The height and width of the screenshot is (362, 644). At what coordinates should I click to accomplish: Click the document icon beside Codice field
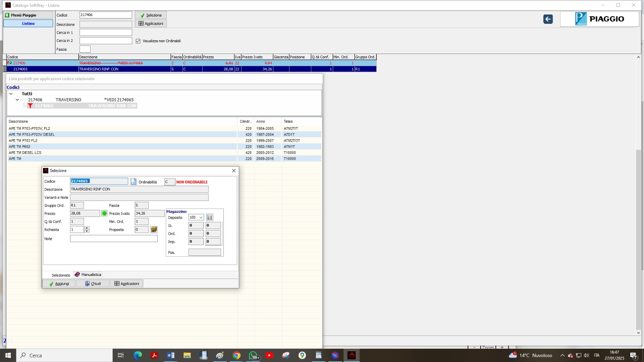[134, 181]
